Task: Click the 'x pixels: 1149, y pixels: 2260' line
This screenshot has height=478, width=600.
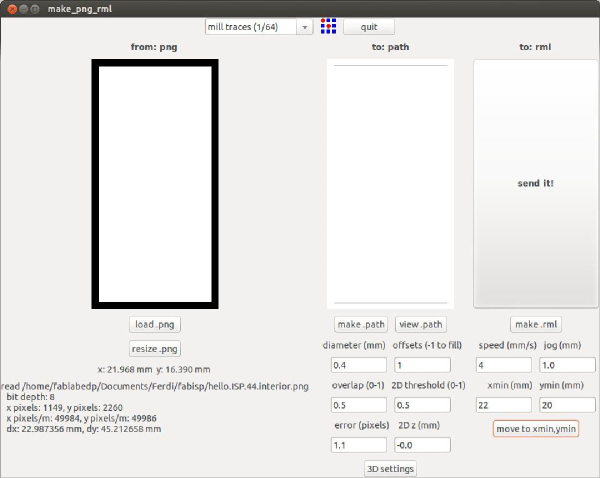Action: (64, 408)
